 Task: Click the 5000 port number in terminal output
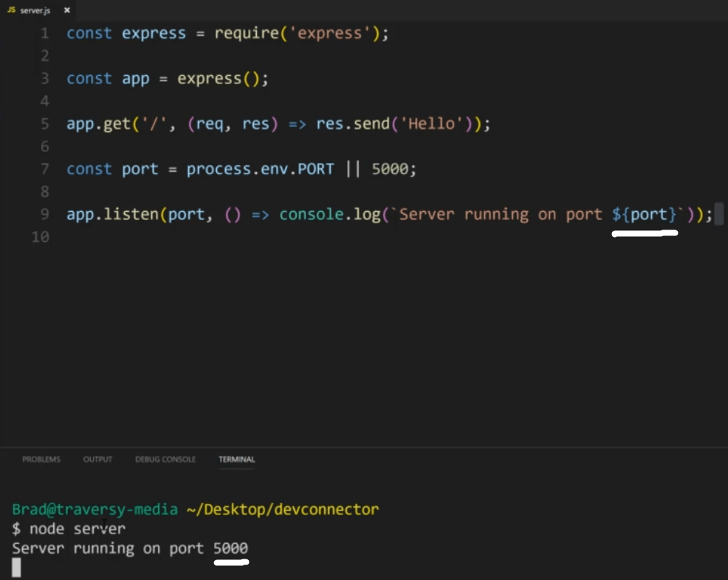[231, 548]
